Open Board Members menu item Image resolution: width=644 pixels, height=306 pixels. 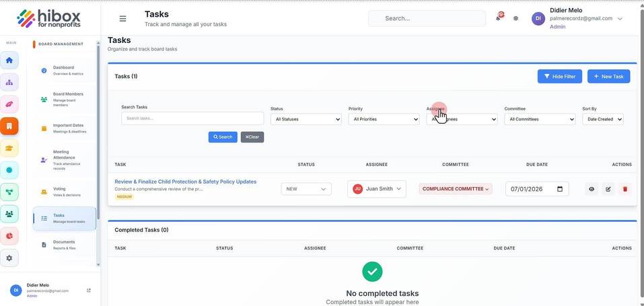[65, 100]
